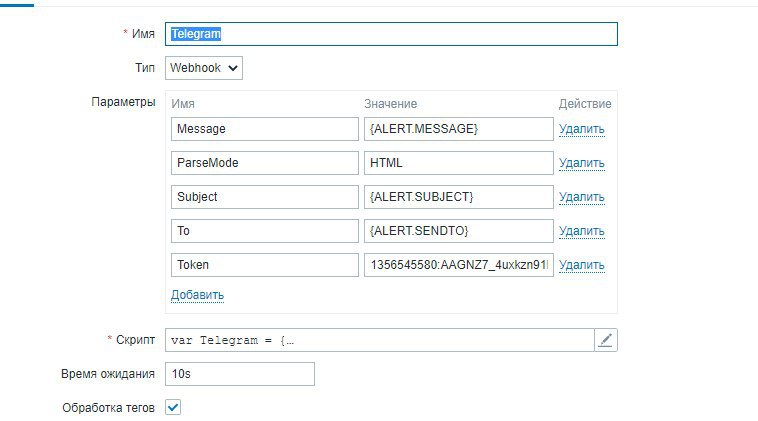758x421 pixels.
Task: Click the Добавить parameter link
Action: coord(197,295)
